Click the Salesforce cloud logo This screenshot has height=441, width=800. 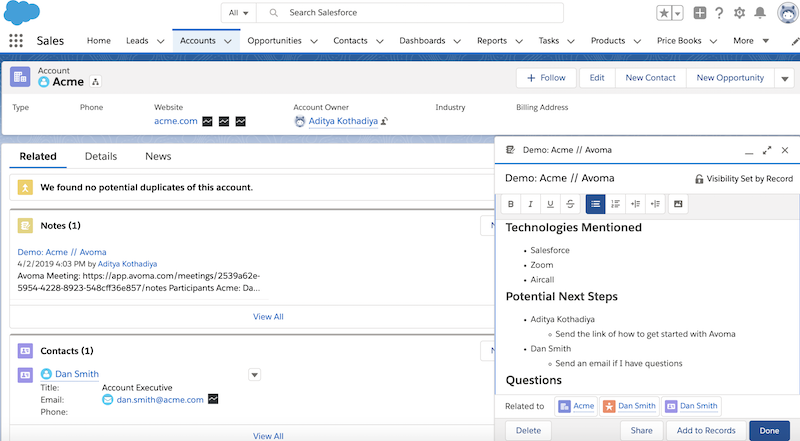tap(21, 13)
